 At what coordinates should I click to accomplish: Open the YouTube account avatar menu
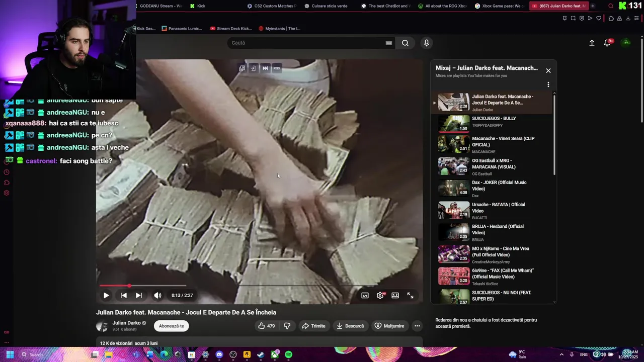tap(626, 43)
